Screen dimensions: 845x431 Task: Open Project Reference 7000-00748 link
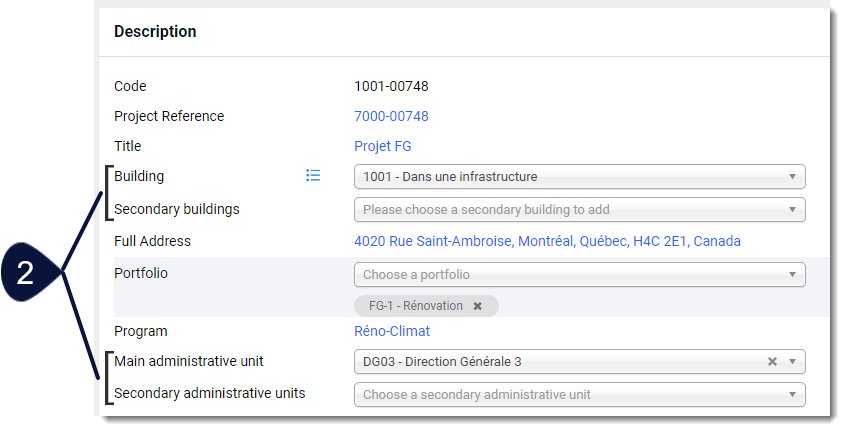(391, 116)
